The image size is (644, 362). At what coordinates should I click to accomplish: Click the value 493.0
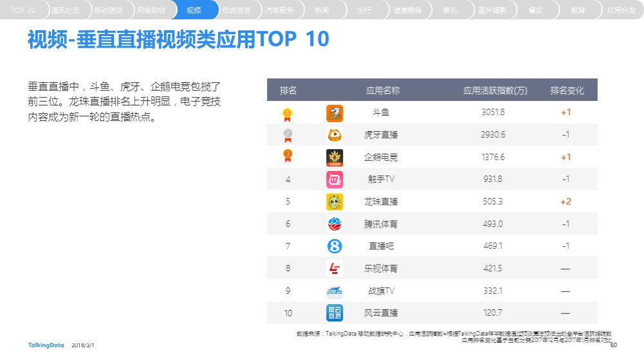coord(493,224)
